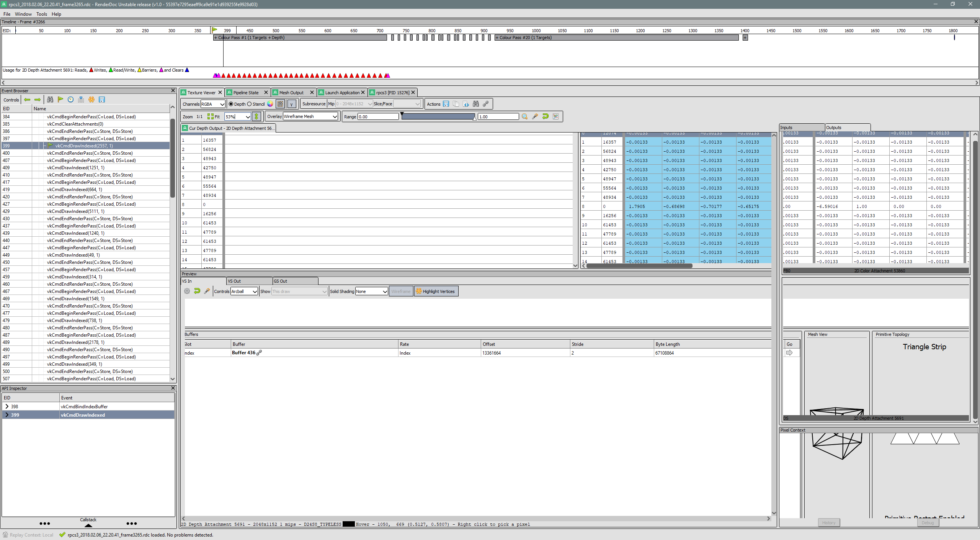Open the Channels RGBA dropdown

213,104
